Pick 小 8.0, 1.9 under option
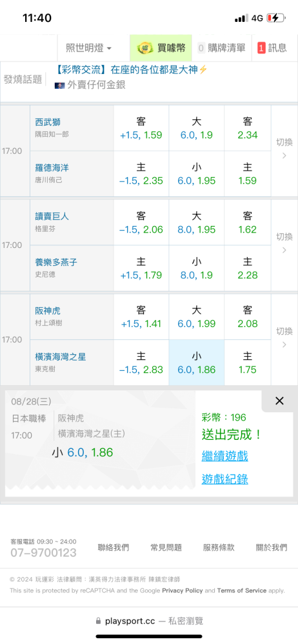298x644 pixels. coord(196,268)
